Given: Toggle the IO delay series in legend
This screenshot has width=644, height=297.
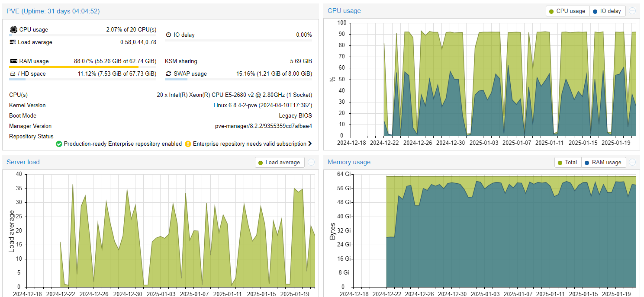Looking at the screenshot, I should tap(607, 11).
